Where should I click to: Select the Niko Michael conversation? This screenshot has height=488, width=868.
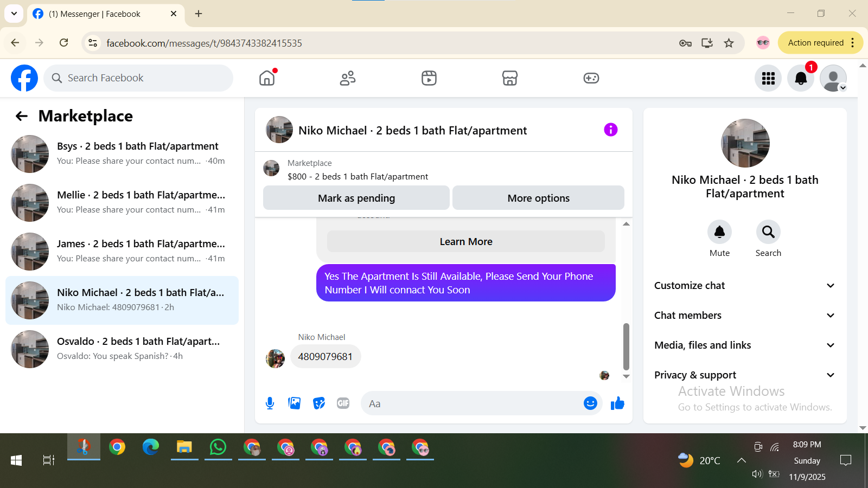point(122,300)
